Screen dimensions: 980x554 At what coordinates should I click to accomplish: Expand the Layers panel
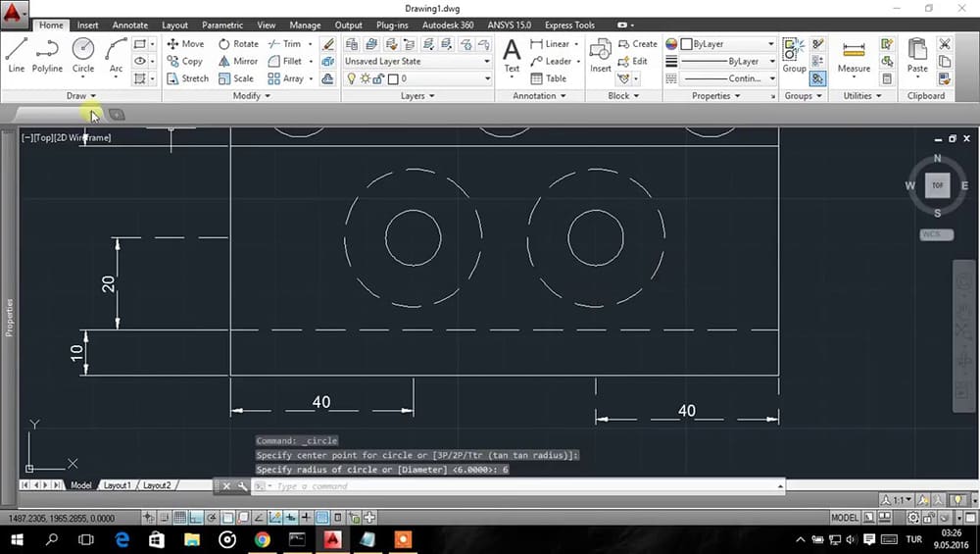[x=417, y=96]
